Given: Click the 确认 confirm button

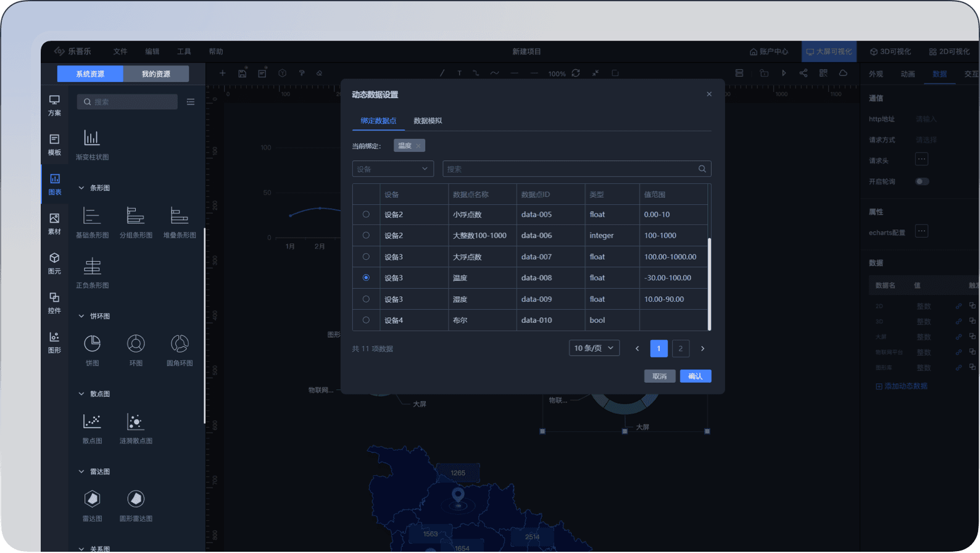Looking at the screenshot, I should coord(695,376).
